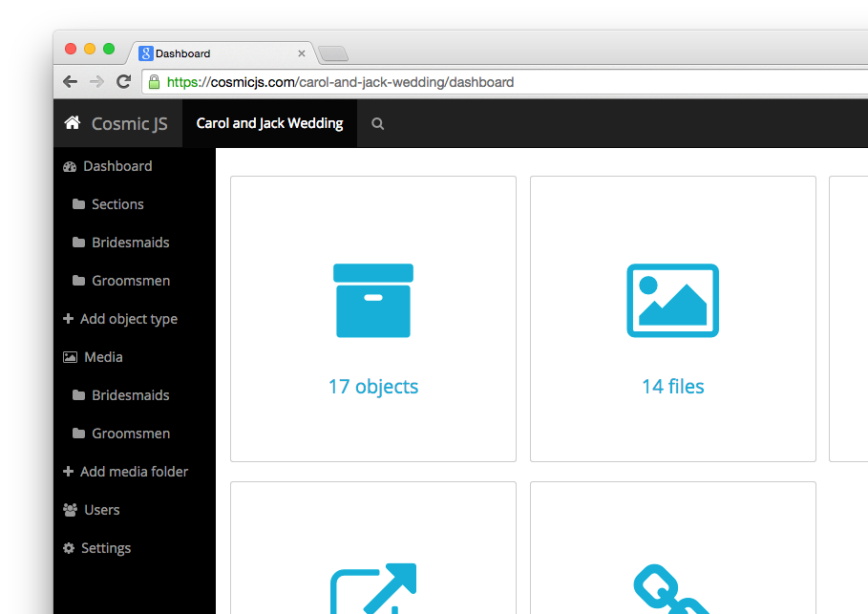Open the Sections object type

(x=117, y=204)
